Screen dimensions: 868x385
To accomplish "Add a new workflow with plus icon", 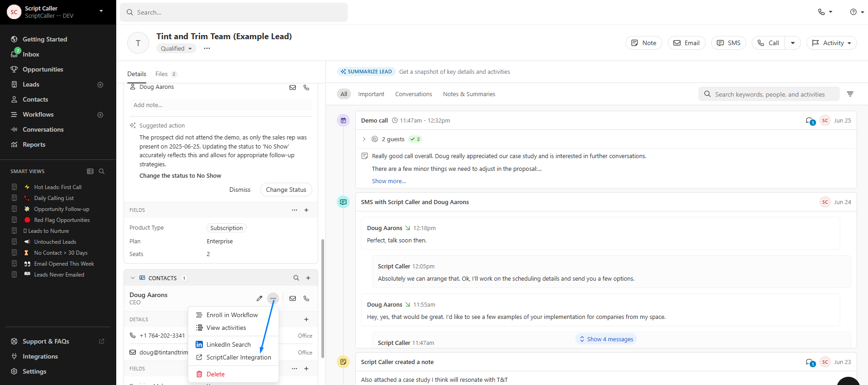I will [100, 114].
